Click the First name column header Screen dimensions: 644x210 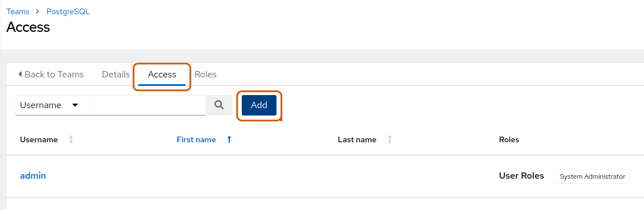pyautogui.click(x=196, y=140)
